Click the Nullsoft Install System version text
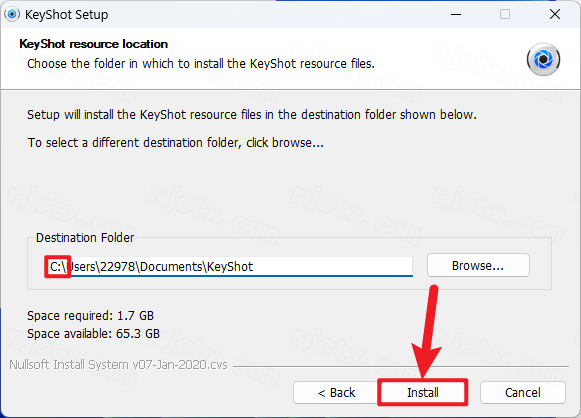The width and height of the screenshot is (581, 418). coord(119,365)
